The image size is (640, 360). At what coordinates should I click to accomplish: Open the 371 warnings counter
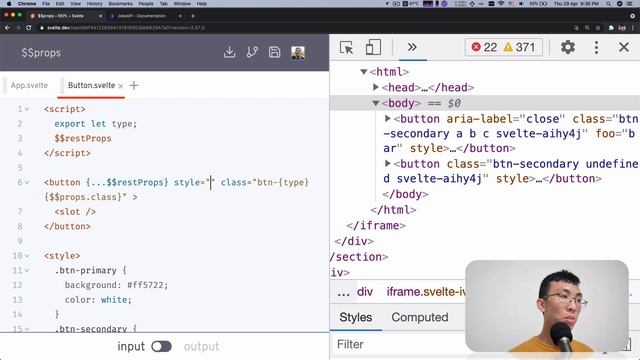[x=519, y=47]
